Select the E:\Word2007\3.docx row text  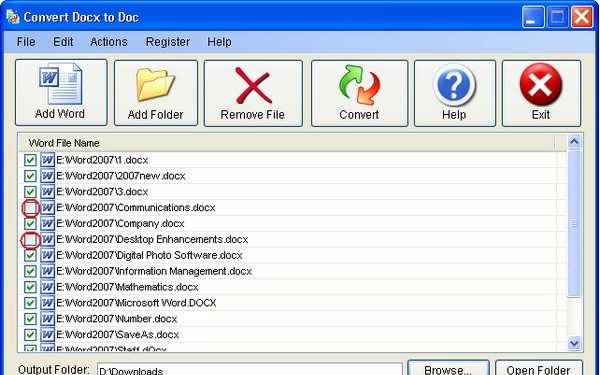(102, 192)
